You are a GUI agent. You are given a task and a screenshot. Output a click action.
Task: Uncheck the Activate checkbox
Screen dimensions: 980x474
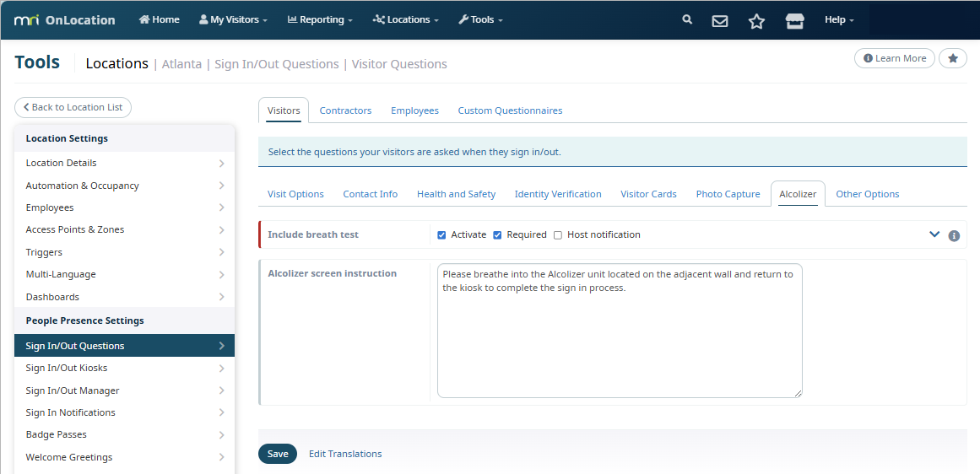[x=441, y=235]
